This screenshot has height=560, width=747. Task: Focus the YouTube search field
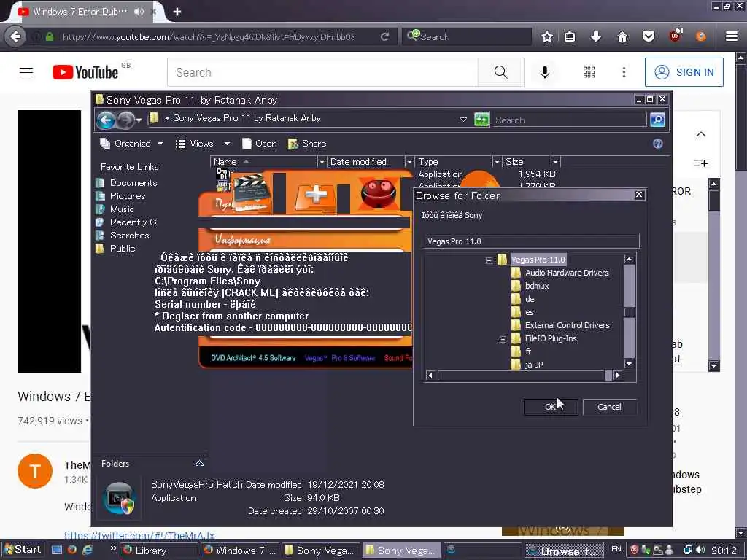point(322,72)
